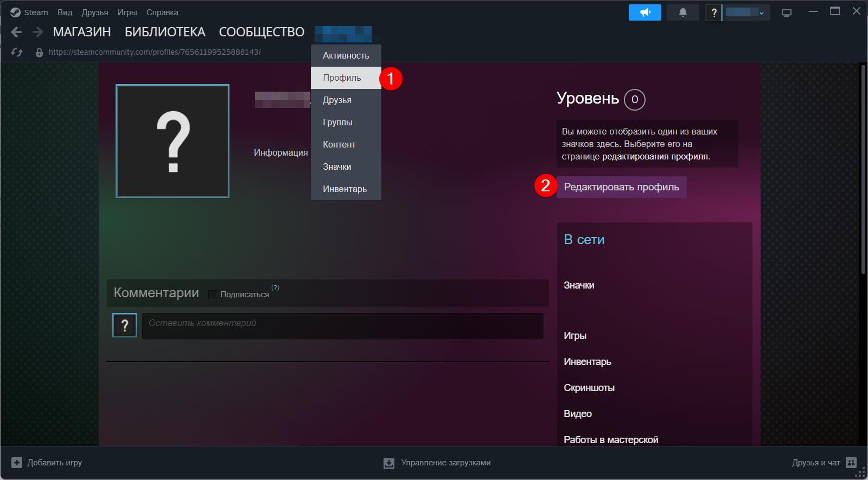The height and width of the screenshot is (480, 868).
Task: Click the Big Picture mode monitor icon
Action: (x=786, y=12)
